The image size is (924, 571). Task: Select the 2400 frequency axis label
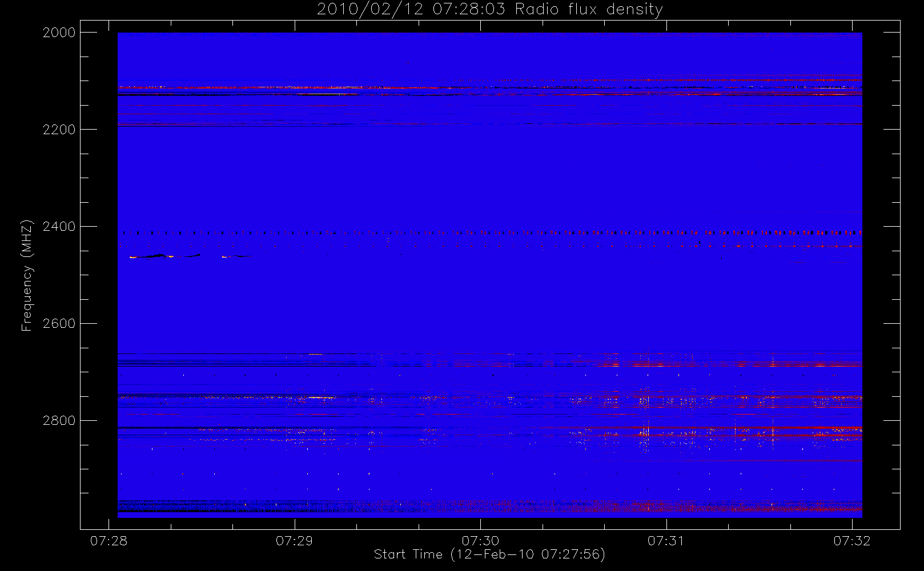[59, 227]
